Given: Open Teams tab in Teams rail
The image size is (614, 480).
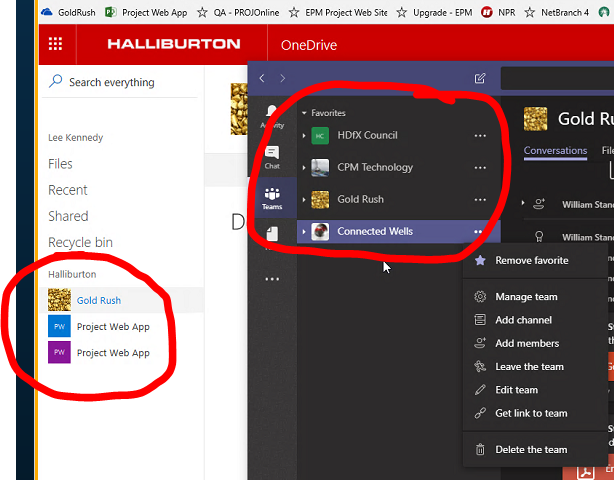Looking at the screenshot, I should (x=272, y=198).
